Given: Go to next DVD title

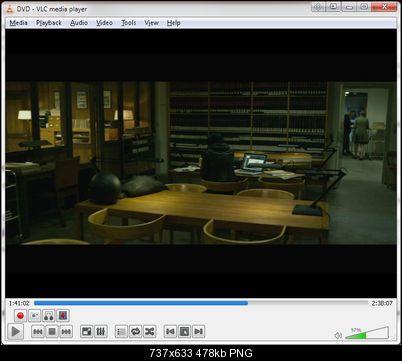Looking at the screenshot, I should pos(198,332).
